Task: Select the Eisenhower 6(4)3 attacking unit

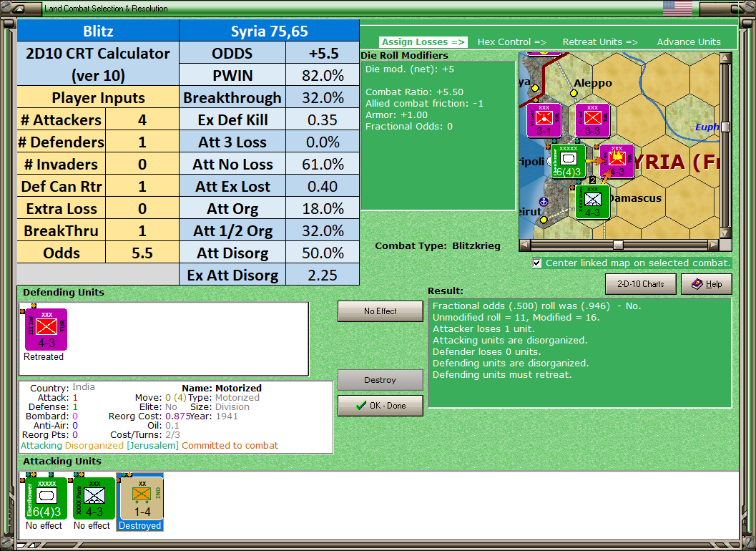Action: pos(46,499)
